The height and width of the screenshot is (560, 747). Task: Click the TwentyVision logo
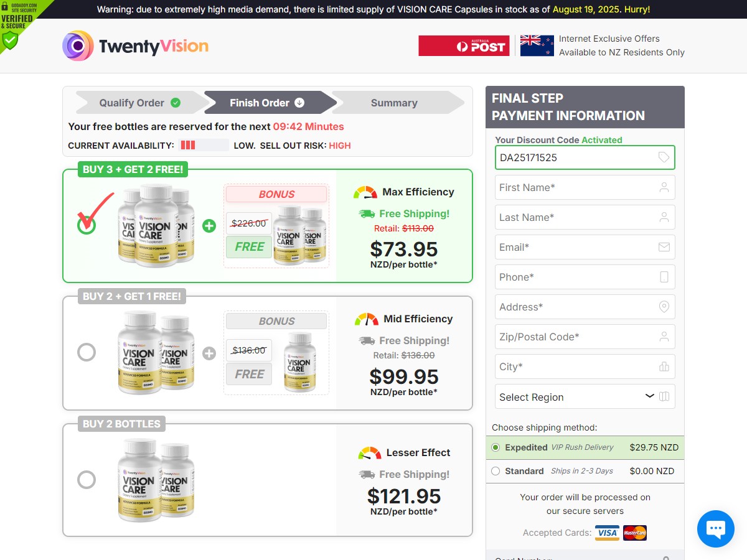coord(135,46)
